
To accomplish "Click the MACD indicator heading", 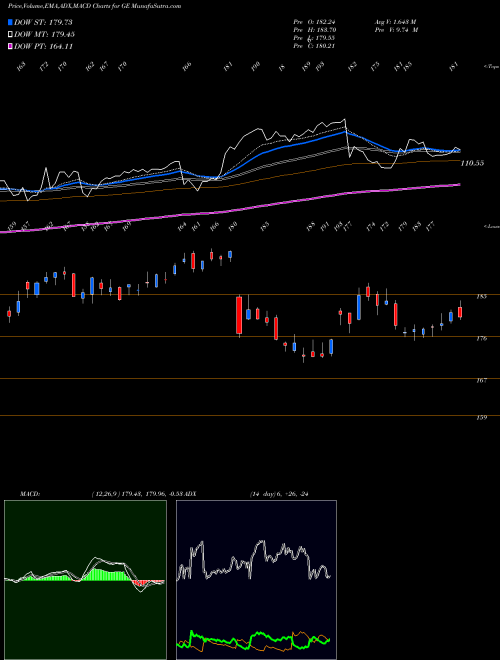I will pos(30,494).
